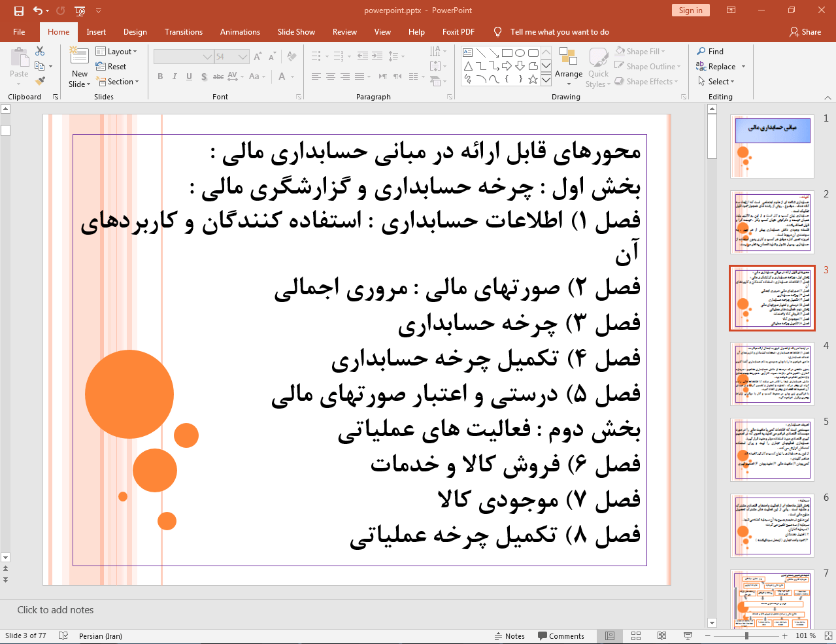Toggle Bold formatting
The image size is (836, 644).
point(160,76)
